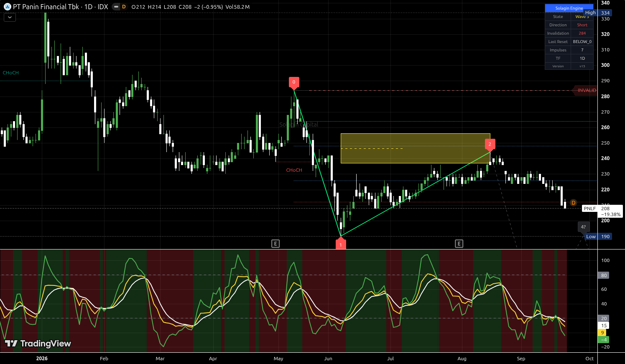
Task: Click the white oscillator value 15 label
Action: pos(604,326)
